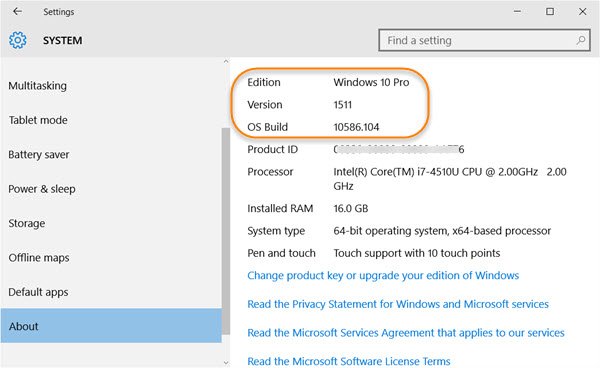Select the About page item
The height and width of the screenshot is (368, 600).
(x=111, y=326)
